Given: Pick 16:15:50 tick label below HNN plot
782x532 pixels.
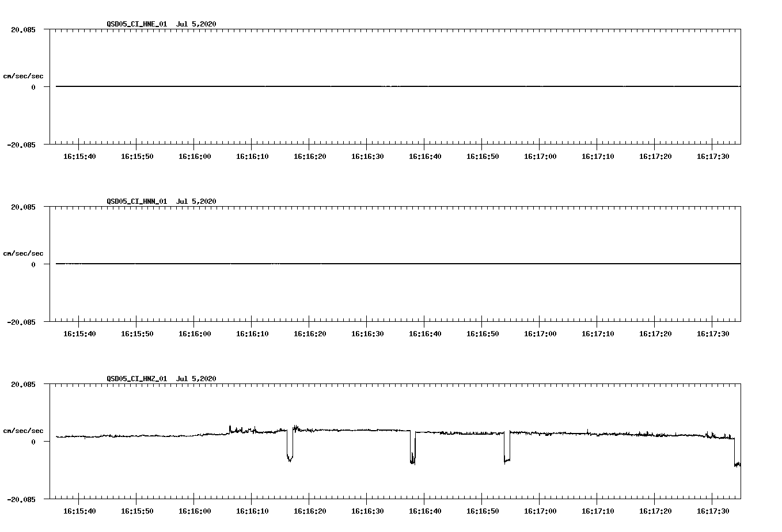Looking at the screenshot, I should coord(137,334).
